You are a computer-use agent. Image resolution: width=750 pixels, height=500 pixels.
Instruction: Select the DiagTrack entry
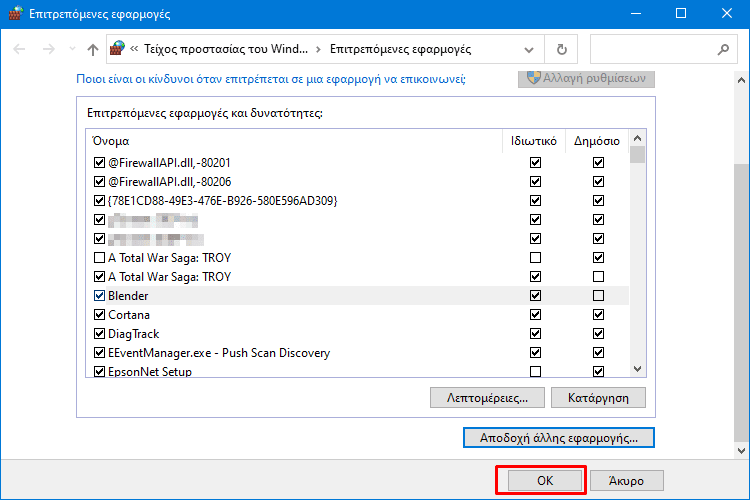tap(133, 333)
